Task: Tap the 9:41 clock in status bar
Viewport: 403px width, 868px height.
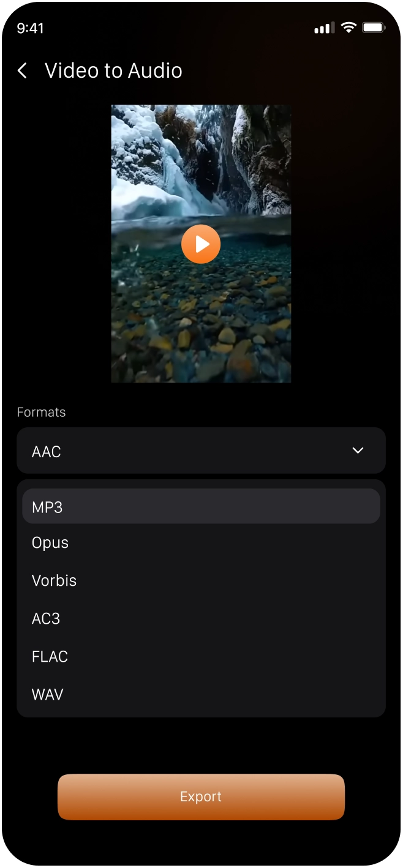Action: coord(31,28)
